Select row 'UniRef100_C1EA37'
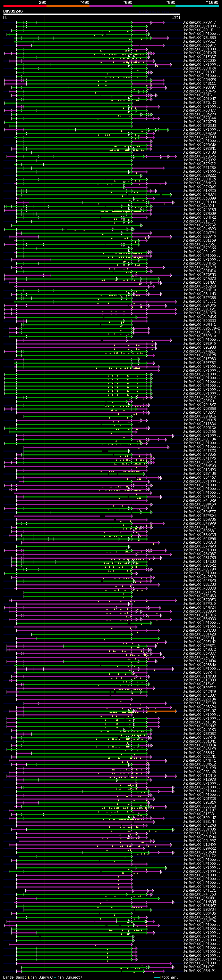This screenshot has height=980, width=222. tap(199, 57)
